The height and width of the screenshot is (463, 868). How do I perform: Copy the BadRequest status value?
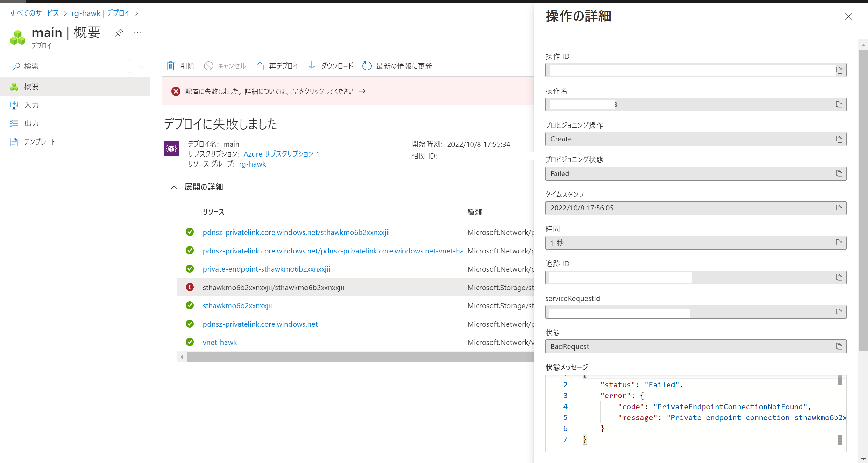click(839, 346)
